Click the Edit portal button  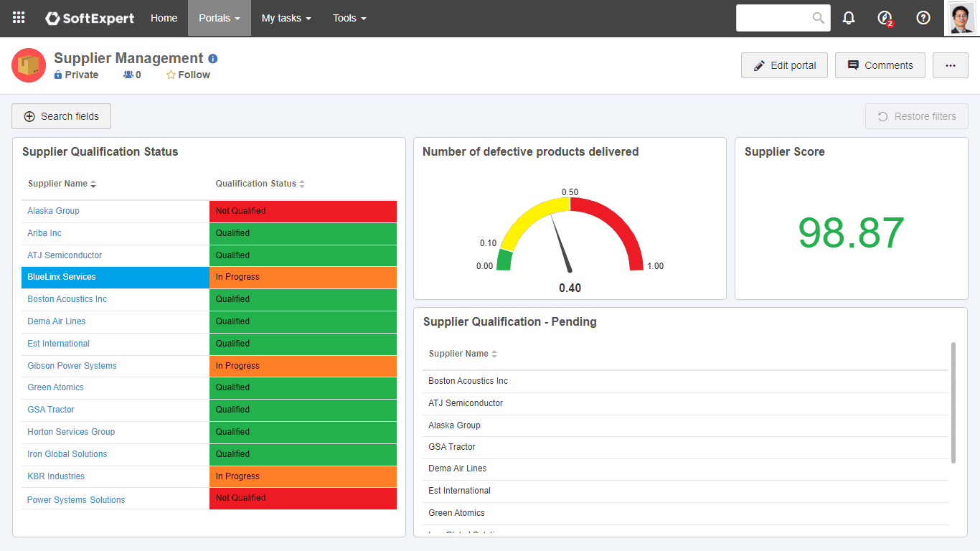pos(784,65)
